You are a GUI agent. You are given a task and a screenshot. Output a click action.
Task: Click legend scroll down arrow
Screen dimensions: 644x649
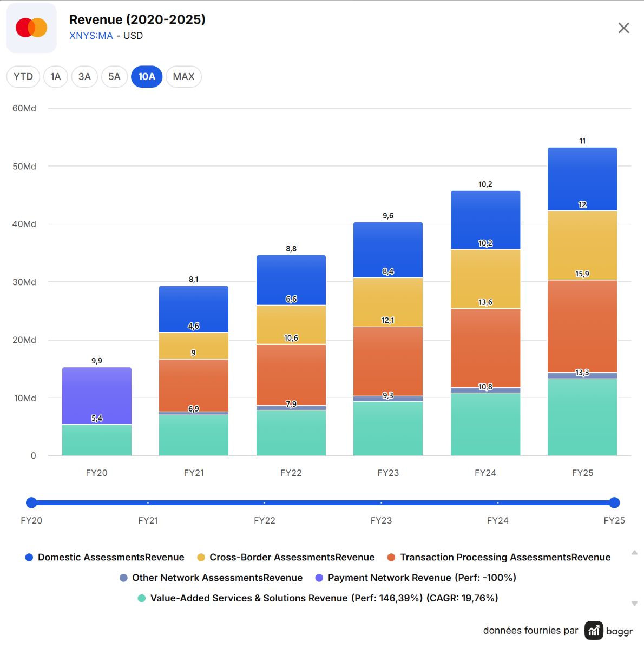pyautogui.click(x=634, y=604)
